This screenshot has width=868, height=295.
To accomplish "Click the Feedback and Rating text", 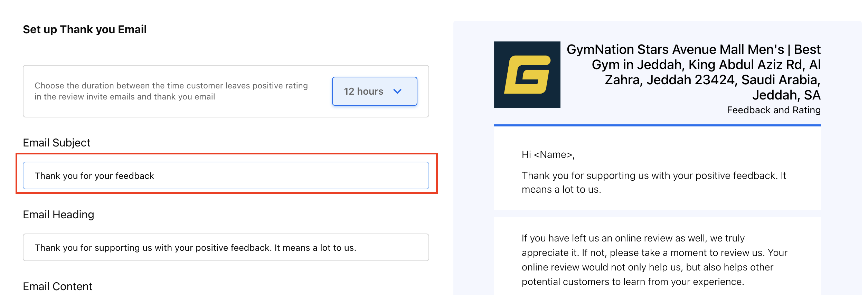I will [x=773, y=110].
